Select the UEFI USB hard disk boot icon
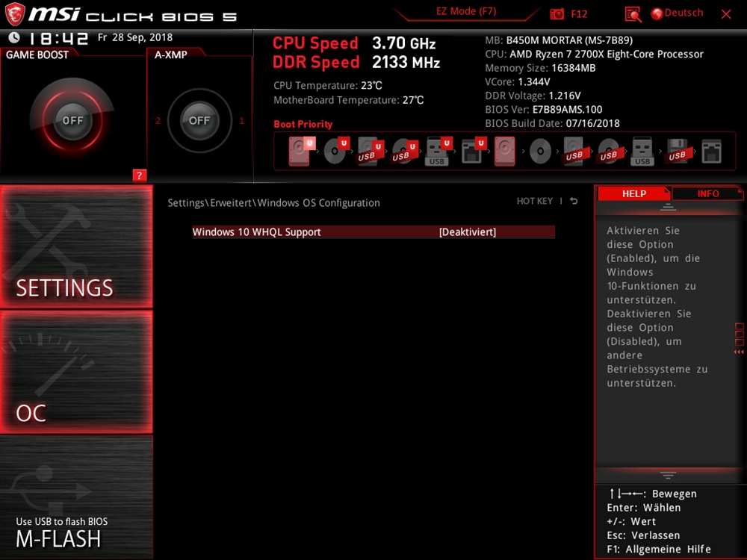 tap(371, 151)
